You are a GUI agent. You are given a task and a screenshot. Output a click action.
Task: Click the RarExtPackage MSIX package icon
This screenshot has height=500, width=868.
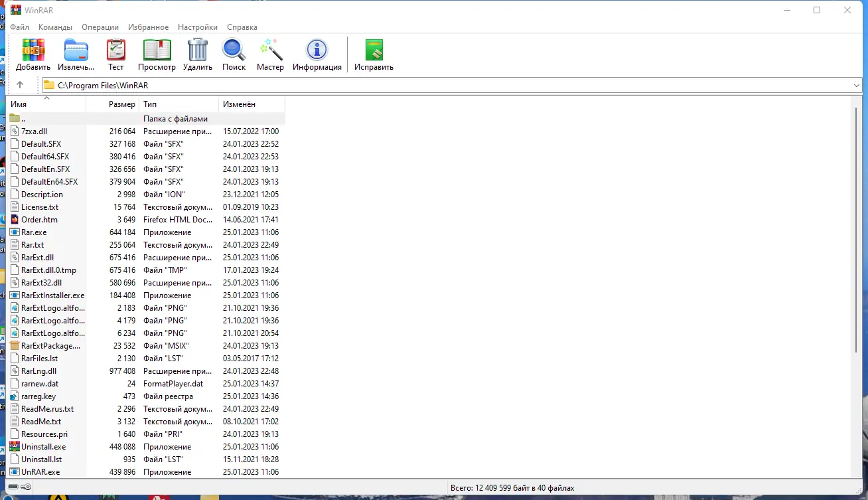[15, 346]
